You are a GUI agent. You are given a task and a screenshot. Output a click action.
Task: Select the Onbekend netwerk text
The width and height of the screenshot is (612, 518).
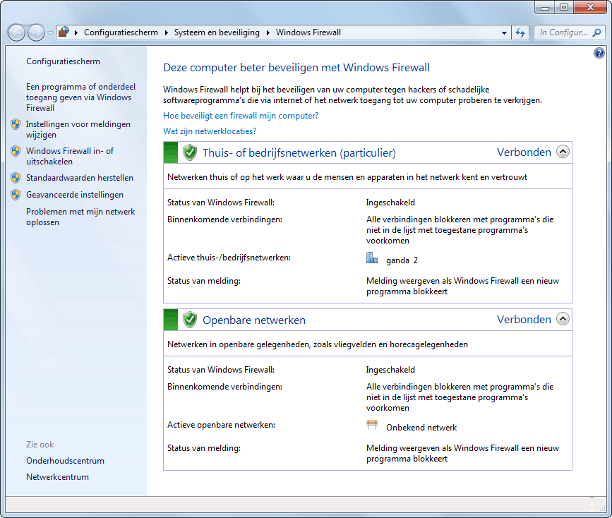point(422,427)
